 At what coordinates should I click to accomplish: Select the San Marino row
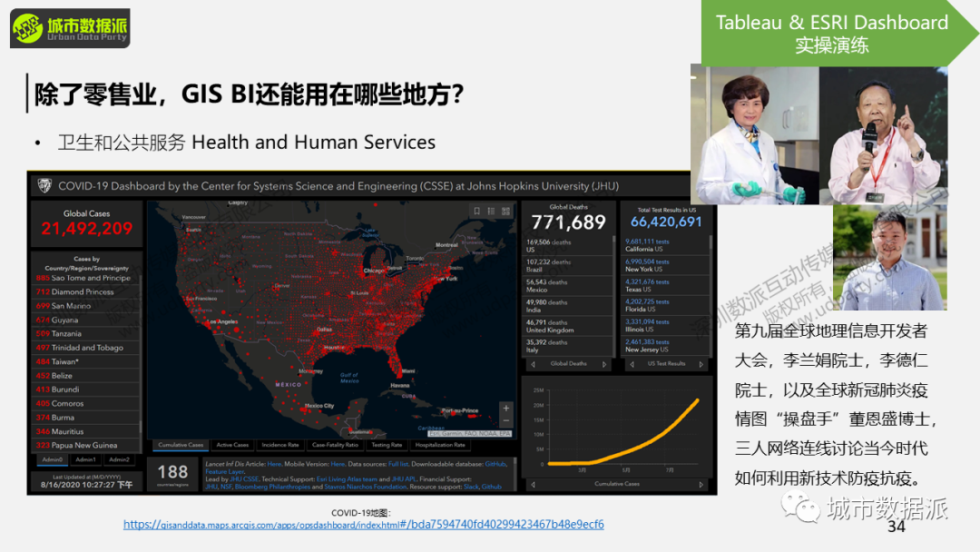pyautogui.click(x=85, y=306)
